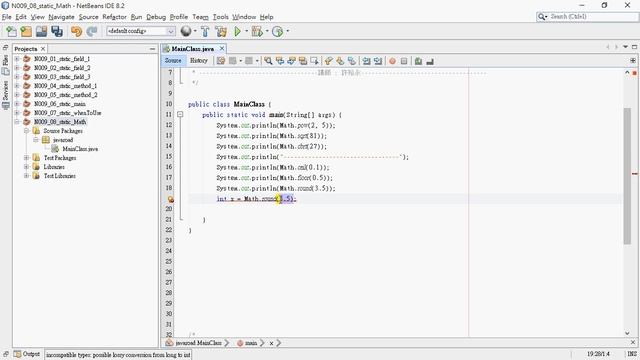Screen dimensions: 640x360
Task: Click the Uncomment icon in editor toolbar
Action: point(429,61)
